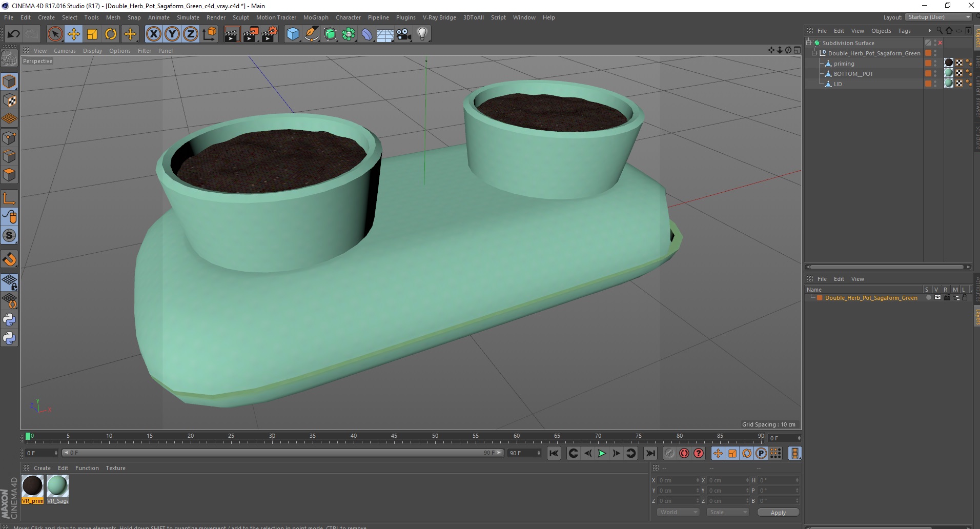Click the Apply button
980x529 pixels.
click(778, 512)
